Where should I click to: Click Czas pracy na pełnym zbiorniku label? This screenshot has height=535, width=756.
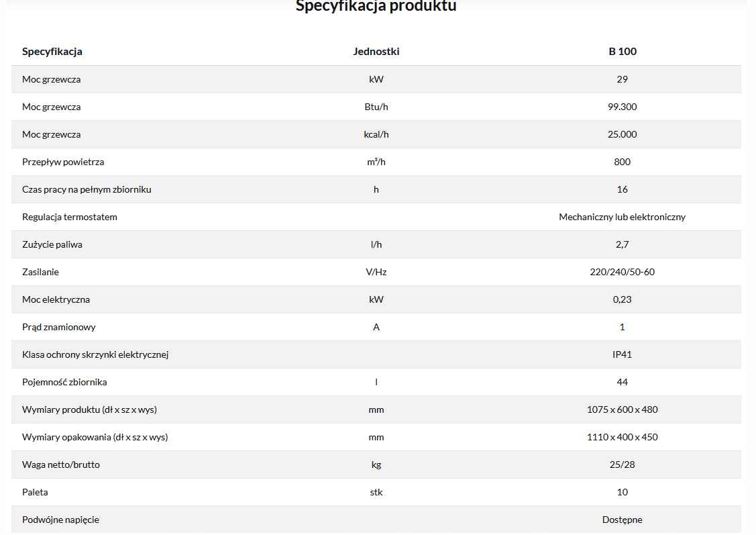click(87, 189)
